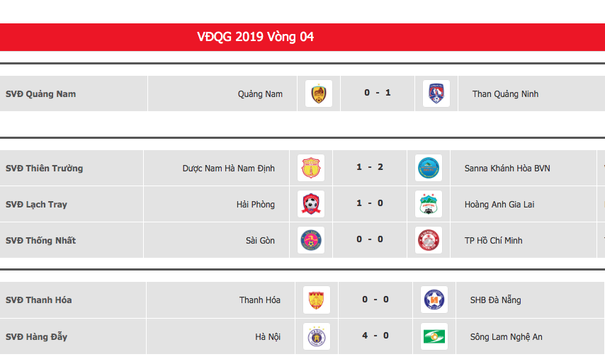Open the Hoàng Anh Gia Lai logo
Screen dimensions: 605x364
pyautogui.click(x=429, y=204)
